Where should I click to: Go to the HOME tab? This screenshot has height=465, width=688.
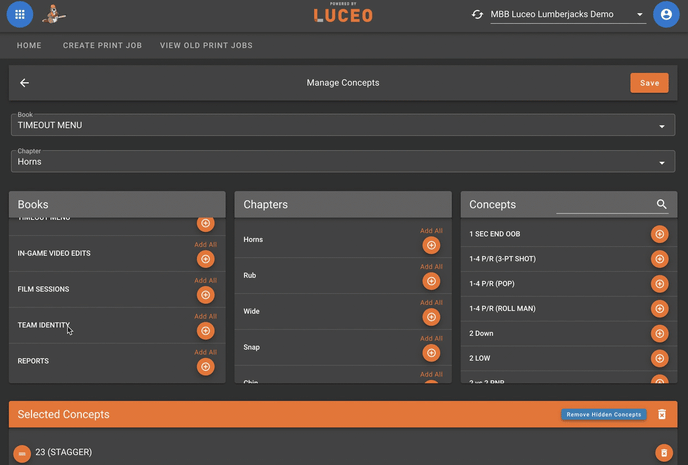29,45
